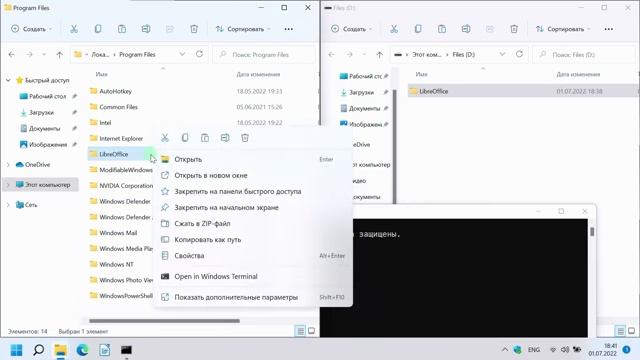Expand address history dropdown in Program Files window

182,54
